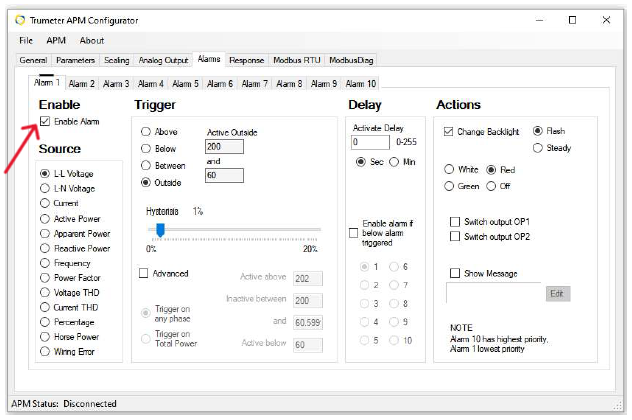Click the APM Status: Disconnected text
The height and width of the screenshot is (420, 632).
[x=64, y=403]
